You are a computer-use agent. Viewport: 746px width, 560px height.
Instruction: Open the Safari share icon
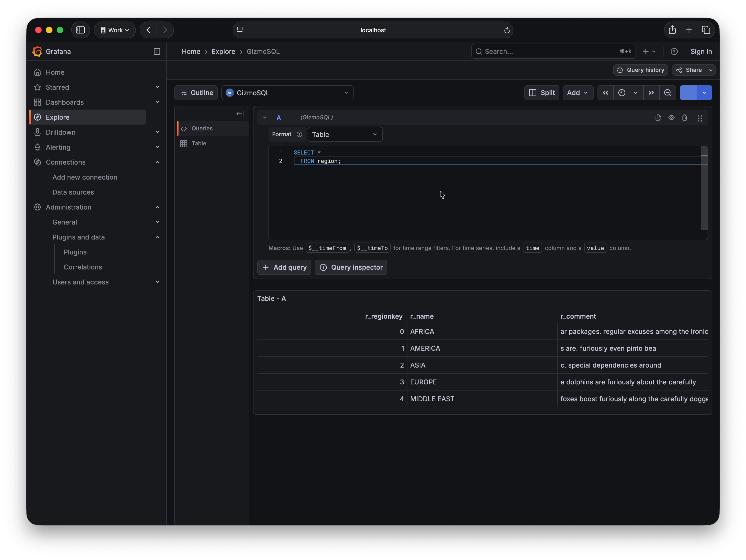coord(672,30)
